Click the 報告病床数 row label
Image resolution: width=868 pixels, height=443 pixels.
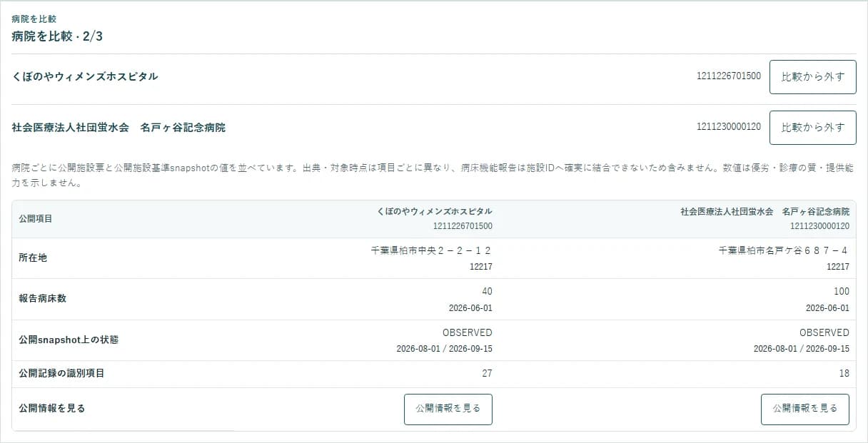[x=42, y=298]
